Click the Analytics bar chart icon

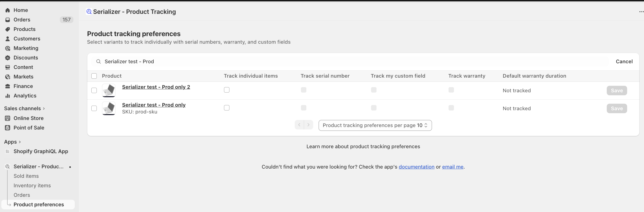click(8, 96)
